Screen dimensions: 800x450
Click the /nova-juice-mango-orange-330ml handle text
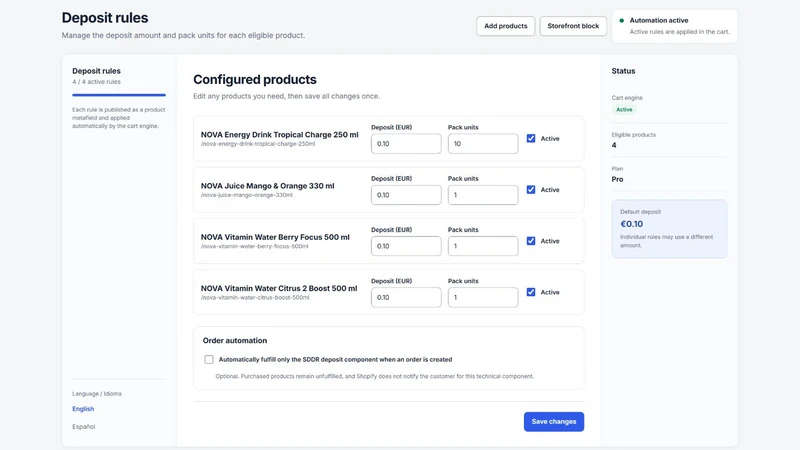click(x=247, y=195)
